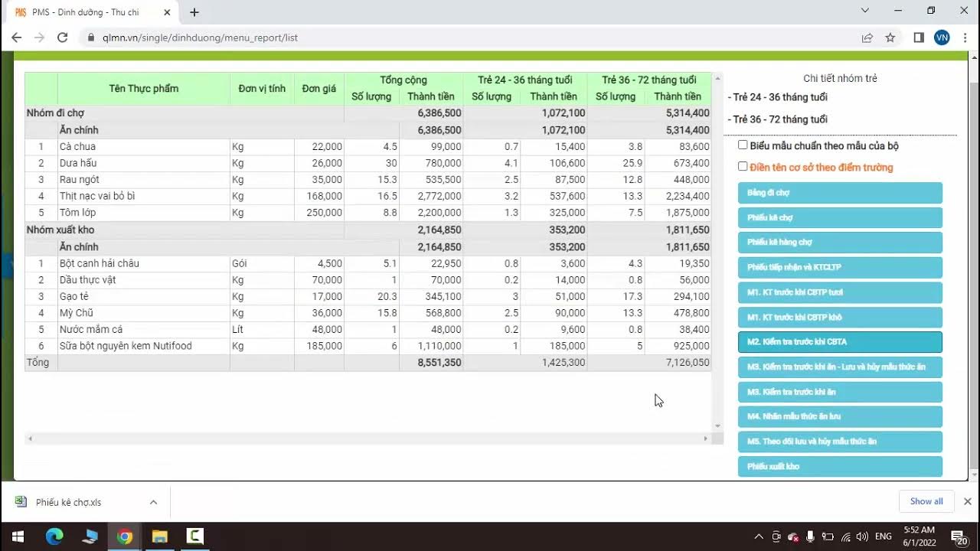Tick Biểu mẫu chuẩn theo mẫu của bộ checkbox
Image resolution: width=980 pixels, height=551 pixels.
click(x=743, y=145)
